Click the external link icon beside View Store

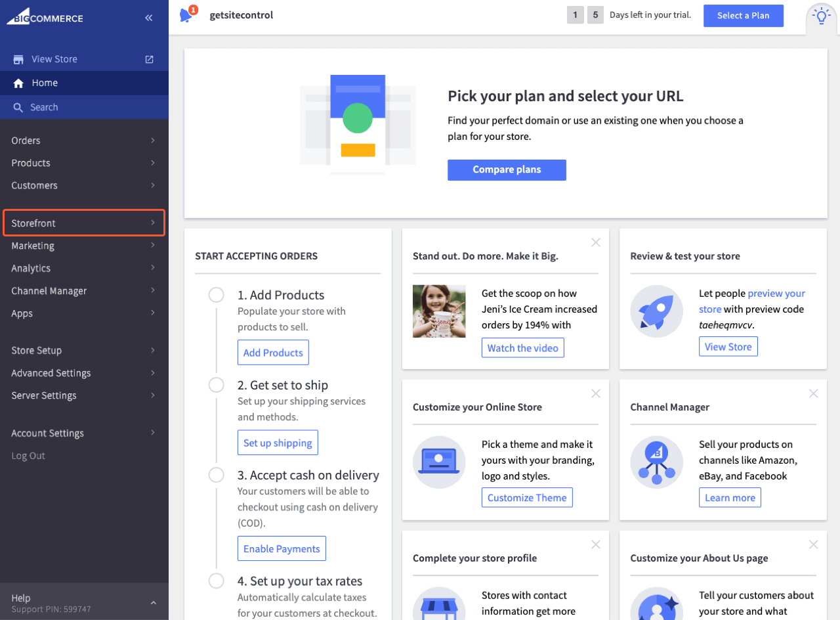(x=149, y=59)
